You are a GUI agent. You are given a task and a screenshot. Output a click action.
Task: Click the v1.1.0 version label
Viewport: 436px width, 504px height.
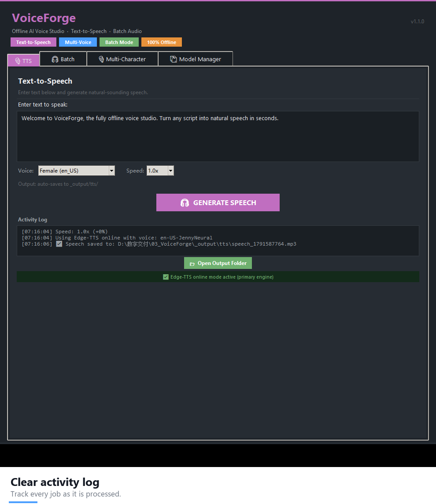418,22
